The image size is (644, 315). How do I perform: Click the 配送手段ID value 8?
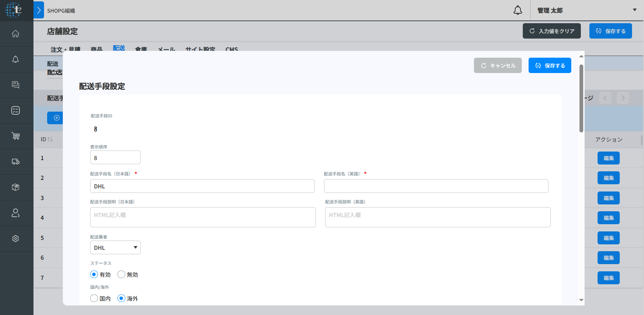click(96, 129)
